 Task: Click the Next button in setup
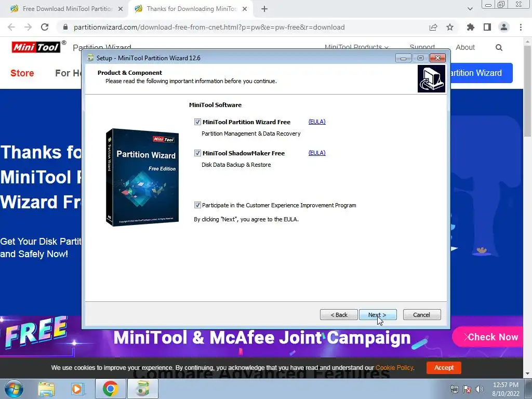[378, 314]
